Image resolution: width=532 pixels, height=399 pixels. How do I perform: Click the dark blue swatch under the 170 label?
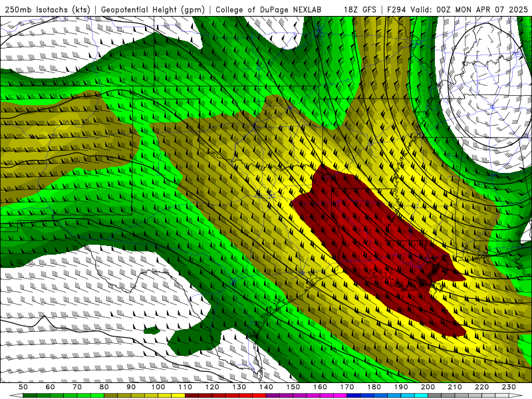pyautogui.click(x=354, y=395)
